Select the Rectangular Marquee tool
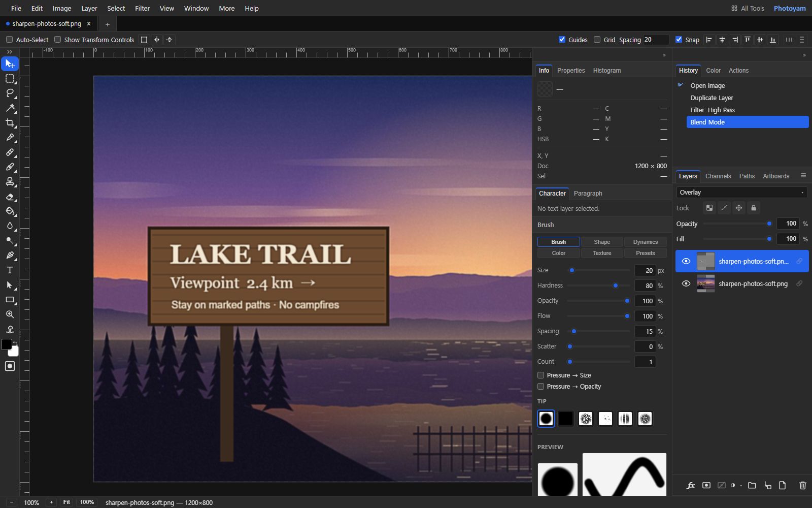Image resolution: width=812 pixels, height=508 pixels. click(10, 79)
